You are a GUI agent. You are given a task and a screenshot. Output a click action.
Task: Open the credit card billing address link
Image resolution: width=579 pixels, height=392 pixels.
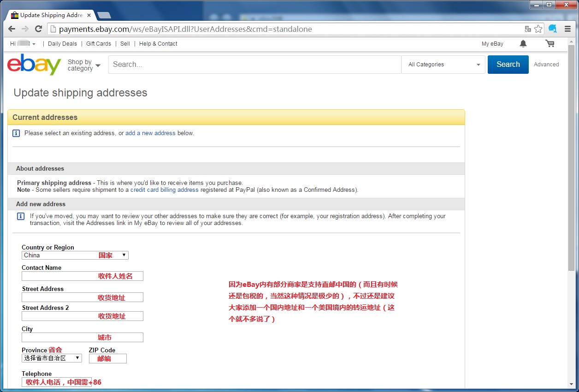point(164,190)
